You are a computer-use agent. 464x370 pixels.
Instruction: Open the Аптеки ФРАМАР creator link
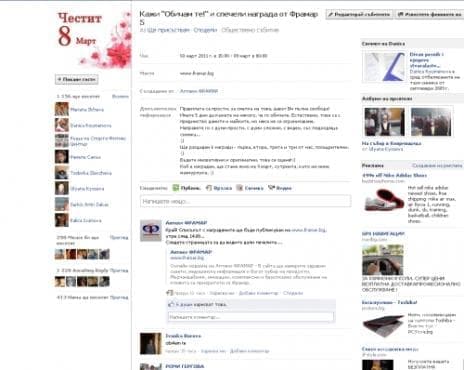coord(199,91)
